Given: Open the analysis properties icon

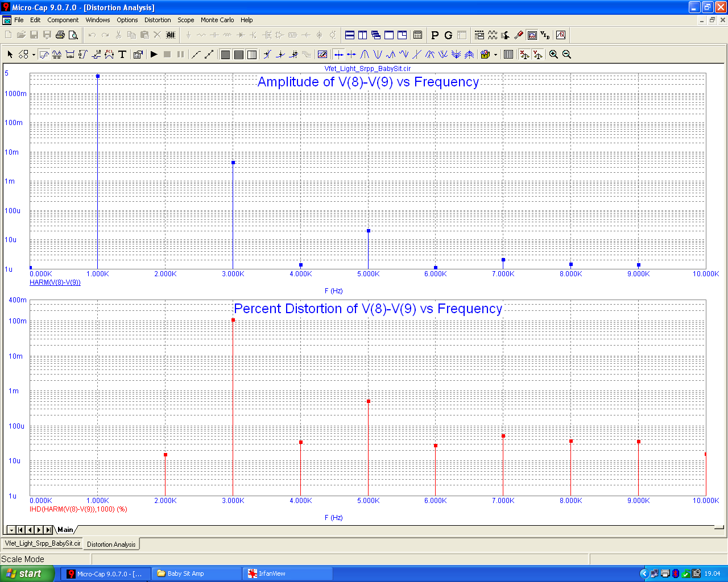Looking at the screenshot, I should coord(138,55).
